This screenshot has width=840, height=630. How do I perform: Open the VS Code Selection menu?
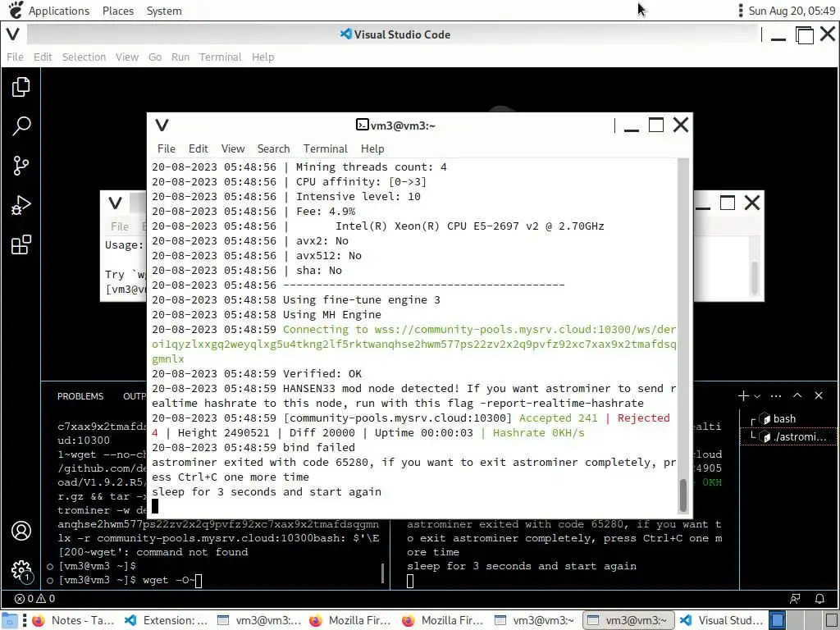tap(84, 57)
